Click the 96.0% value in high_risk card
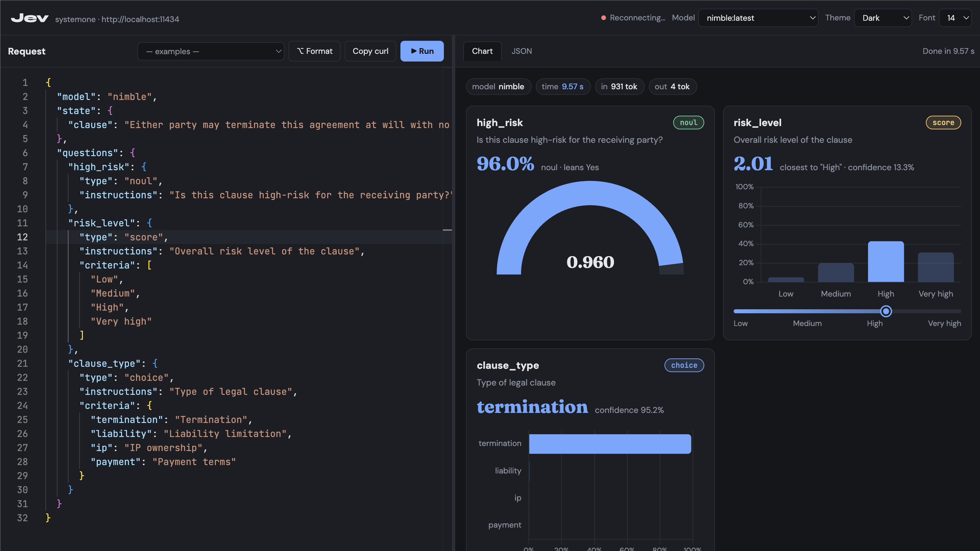This screenshot has width=980, height=551. click(x=505, y=164)
